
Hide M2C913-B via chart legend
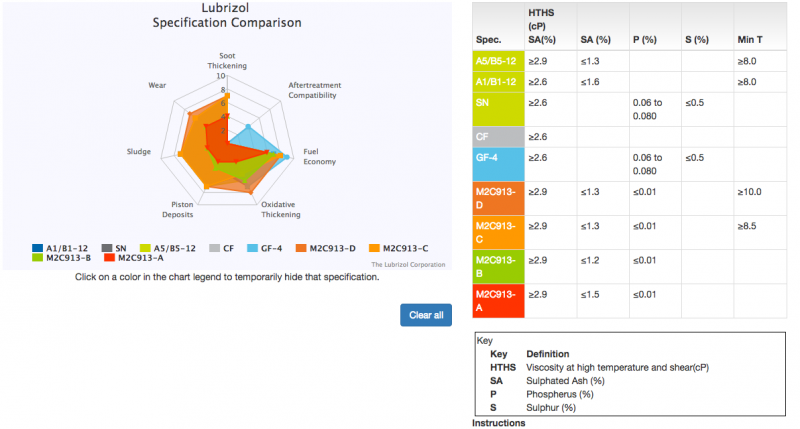pos(61,258)
